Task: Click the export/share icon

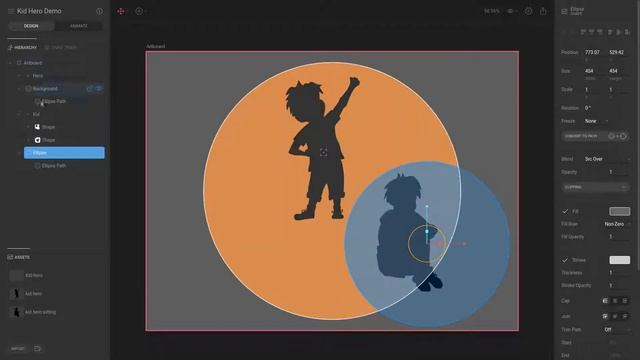Action: [543, 11]
